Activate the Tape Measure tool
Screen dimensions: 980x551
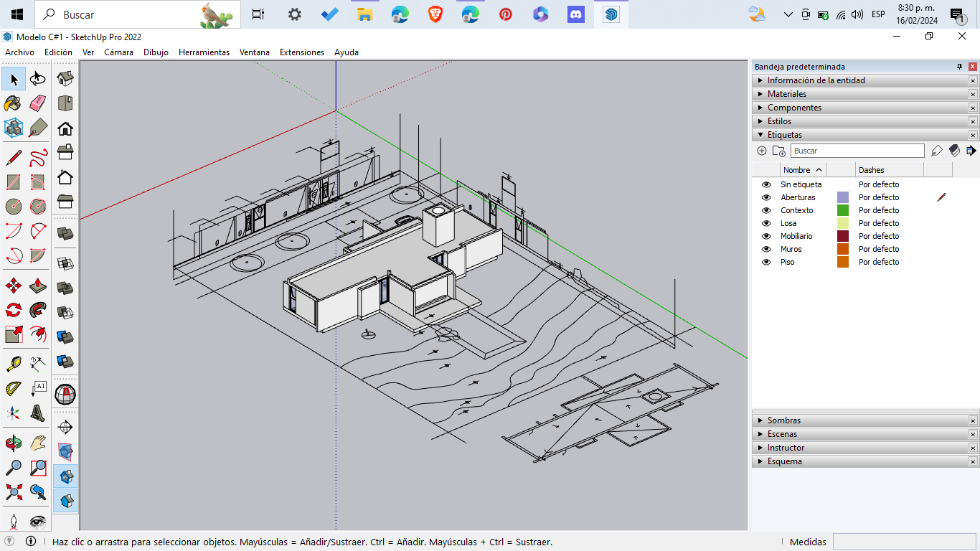13,364
